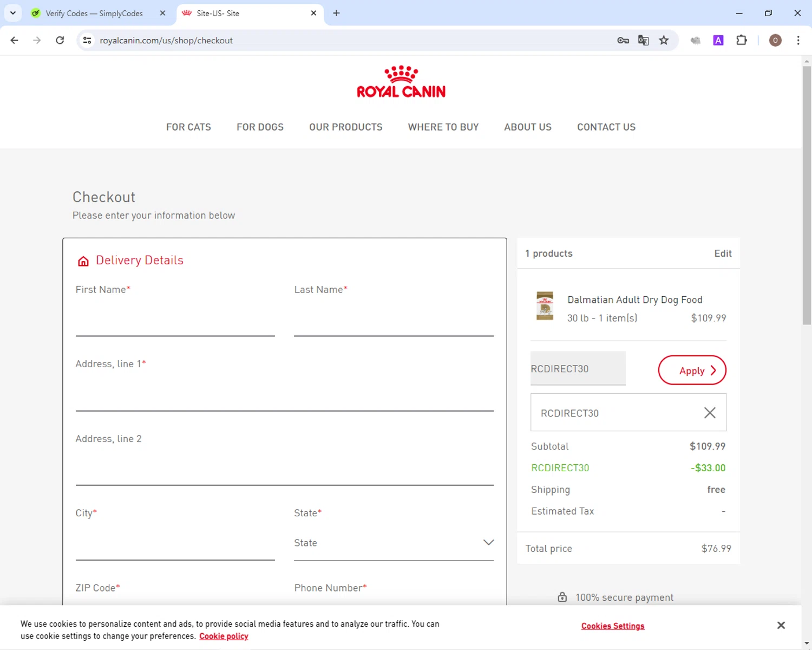Focus the Address line 2 field

pyautogui.click(x=285, y=469)
